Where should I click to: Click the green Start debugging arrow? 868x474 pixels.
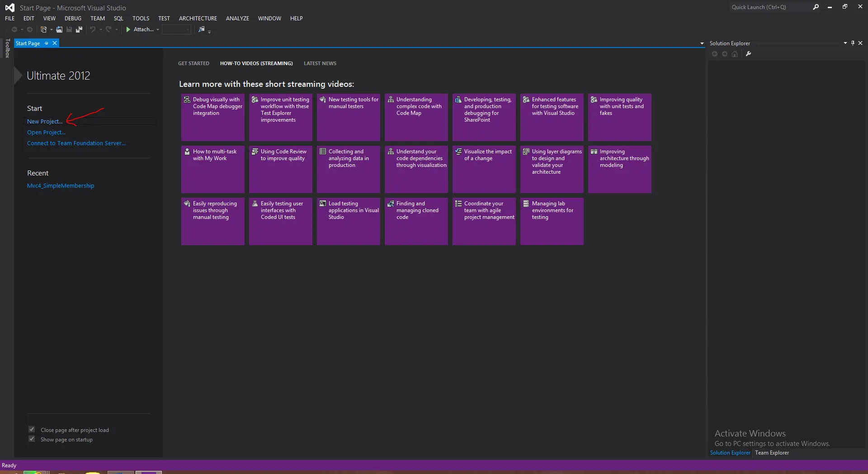(128, 29)
